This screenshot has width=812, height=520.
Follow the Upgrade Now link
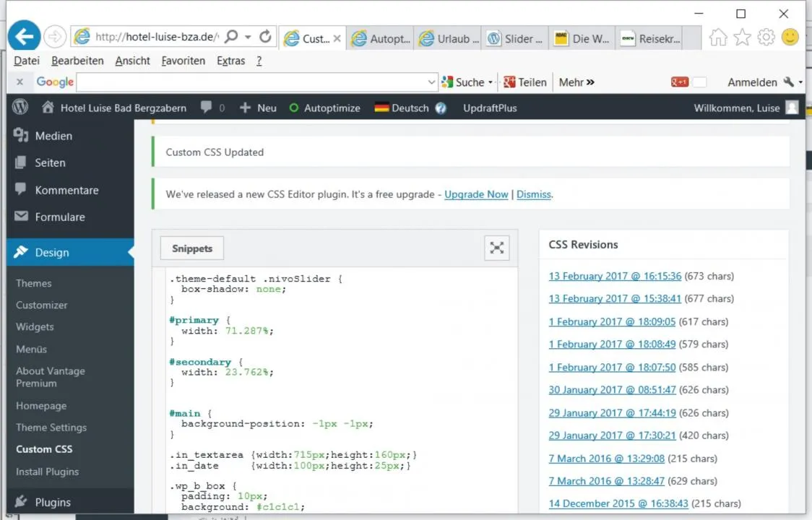[x=476, y=194]
